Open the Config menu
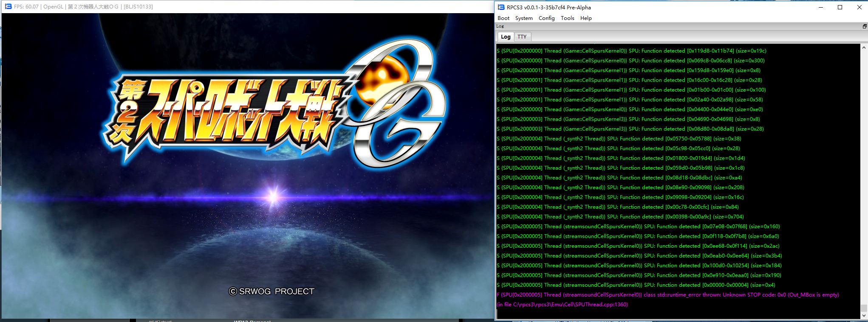 (546, 18)
